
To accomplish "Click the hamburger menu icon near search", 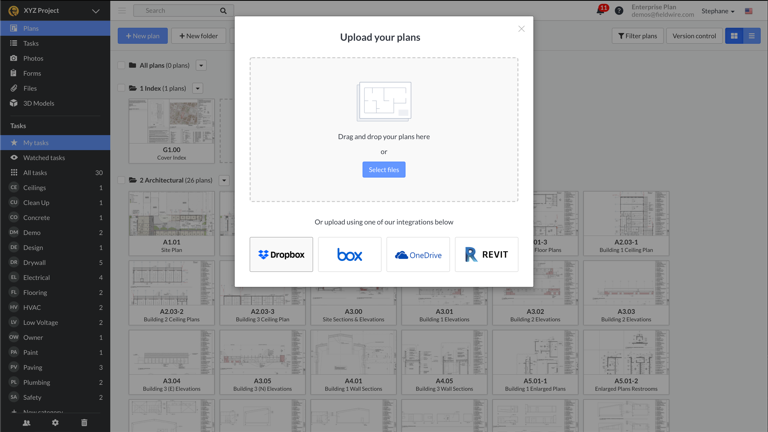I will 123,11.
